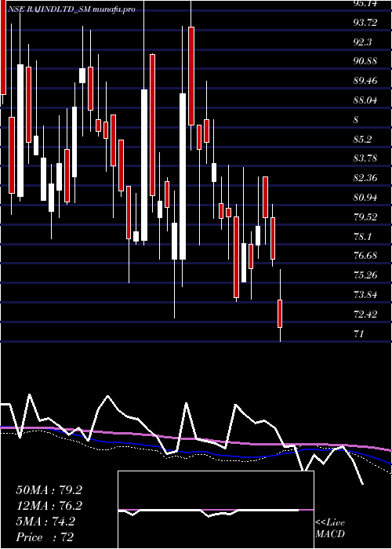Select the 80.94 price axis label
392x549 pixels.
tap(365, 198)
